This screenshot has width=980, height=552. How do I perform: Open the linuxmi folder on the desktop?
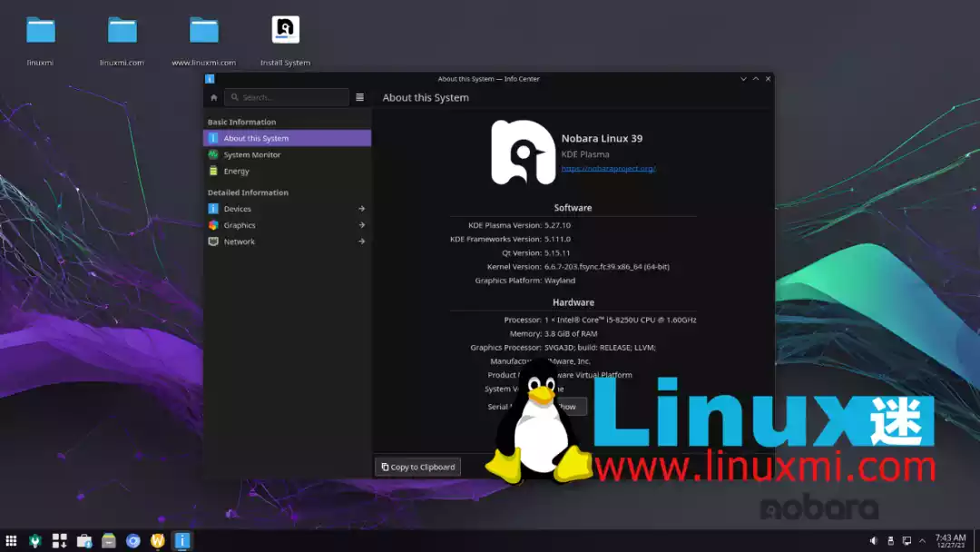click(x=40, y=29)
